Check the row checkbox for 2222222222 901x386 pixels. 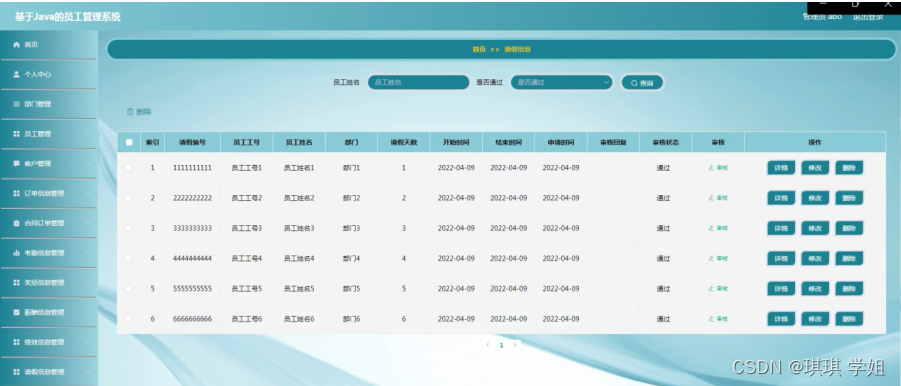pyautogui.click(x=129, y=198)
